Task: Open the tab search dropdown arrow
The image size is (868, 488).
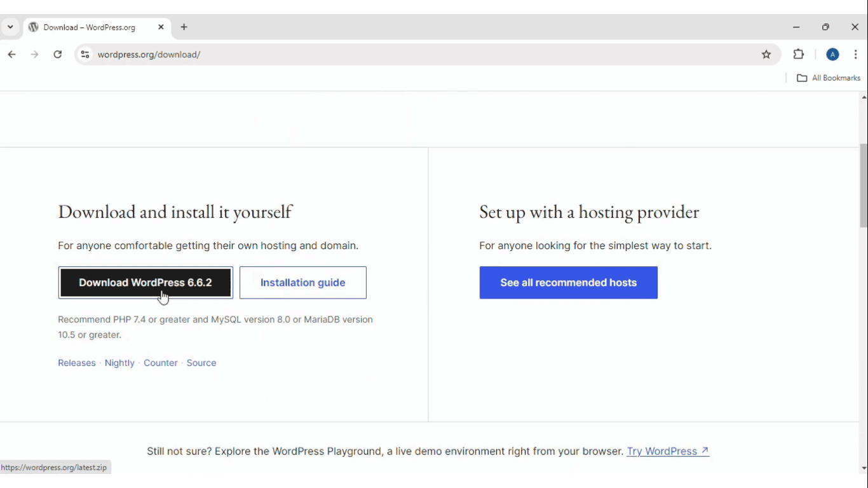Action: coord(10,27)
